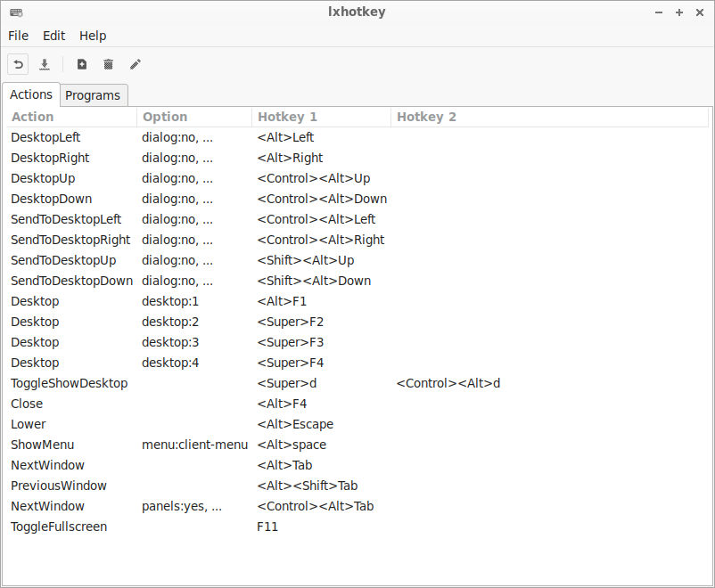Click the save (download arrow) toolbar icon

[45, 64]
